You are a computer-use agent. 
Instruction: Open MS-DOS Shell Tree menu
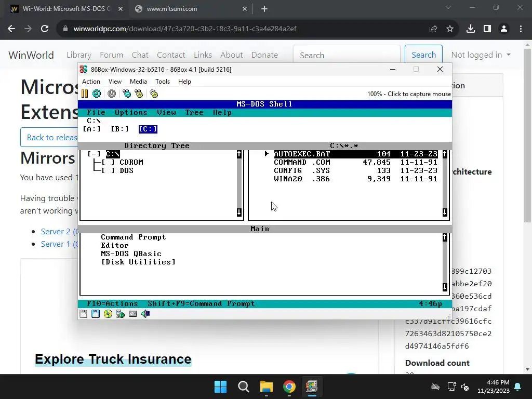click(194, 113)
